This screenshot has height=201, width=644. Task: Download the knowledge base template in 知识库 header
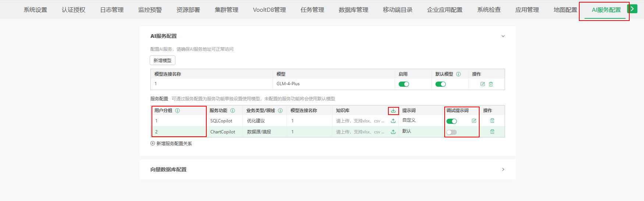pyautogui.click(x=393, y=111)
